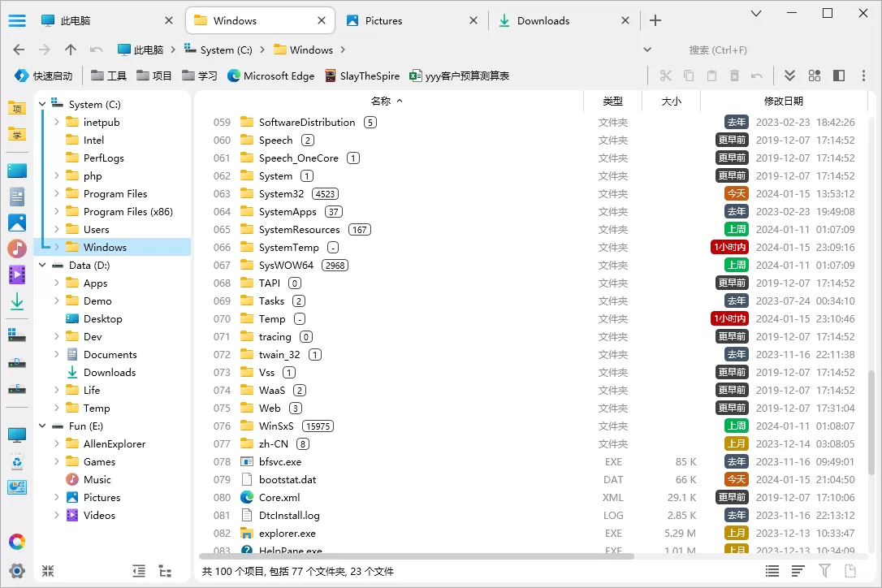The image size is (882, 588).
Task: Launch Microsoft Edge from the bookmarks bar
Action: [270, 76]
